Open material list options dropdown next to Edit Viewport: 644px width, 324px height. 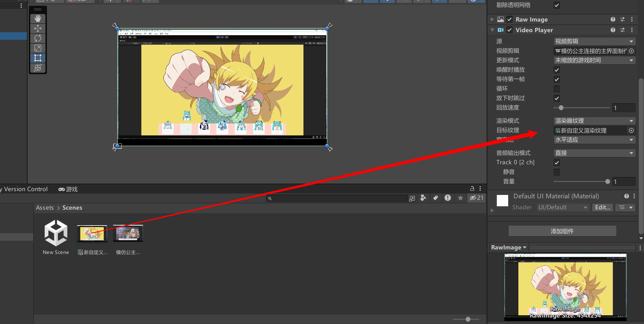coord(625,207)
